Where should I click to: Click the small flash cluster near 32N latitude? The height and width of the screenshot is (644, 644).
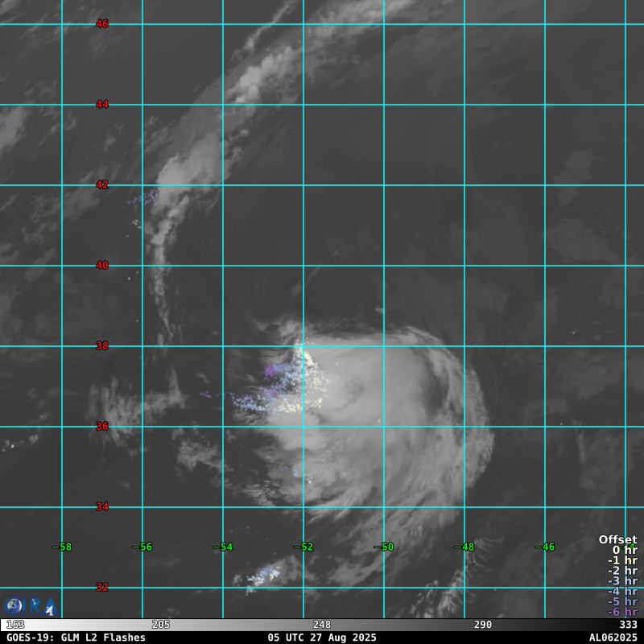(264, 575)
